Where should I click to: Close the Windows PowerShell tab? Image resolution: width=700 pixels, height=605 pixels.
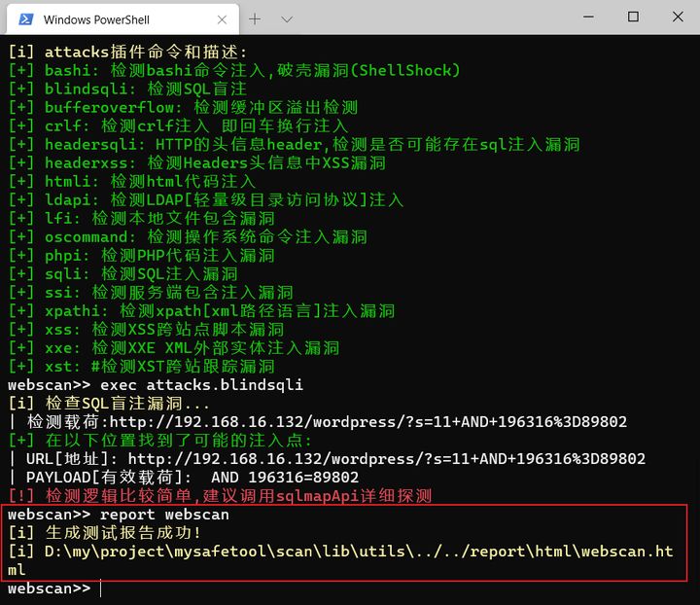tap(222, 19)
